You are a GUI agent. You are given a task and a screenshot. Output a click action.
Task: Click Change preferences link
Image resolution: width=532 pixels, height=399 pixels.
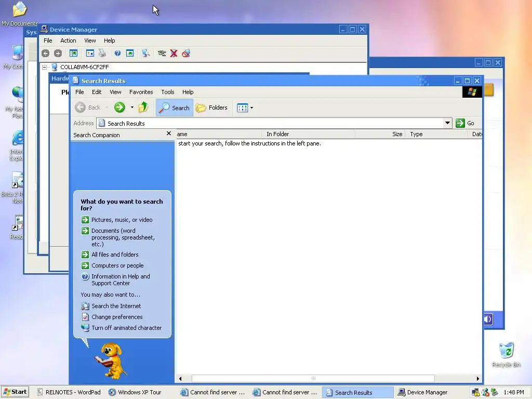click(117, 317)
